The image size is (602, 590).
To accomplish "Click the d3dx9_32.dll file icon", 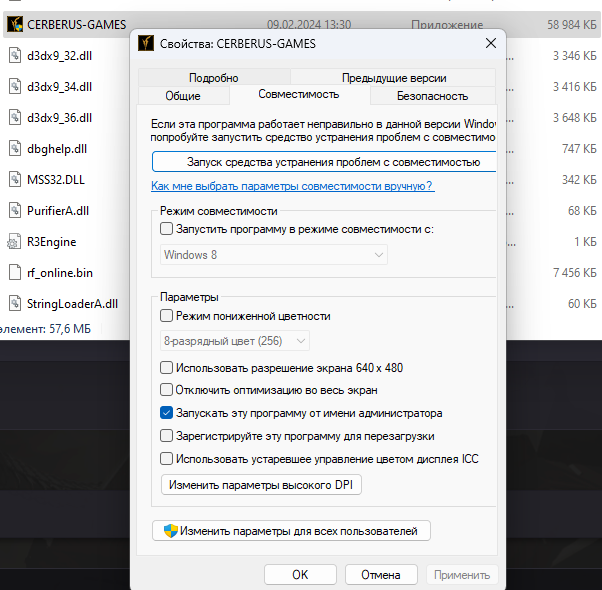I will click(15, 55).
